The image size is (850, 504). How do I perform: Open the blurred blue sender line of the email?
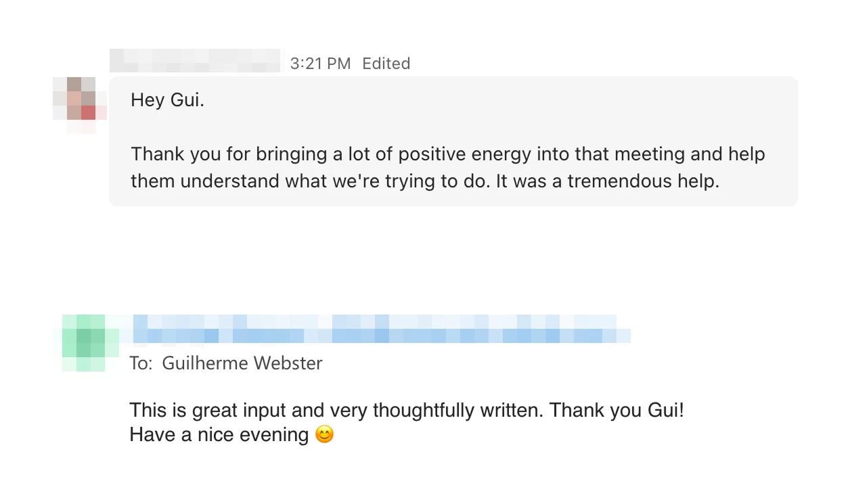pyautogui.click(x=382, y=329)
